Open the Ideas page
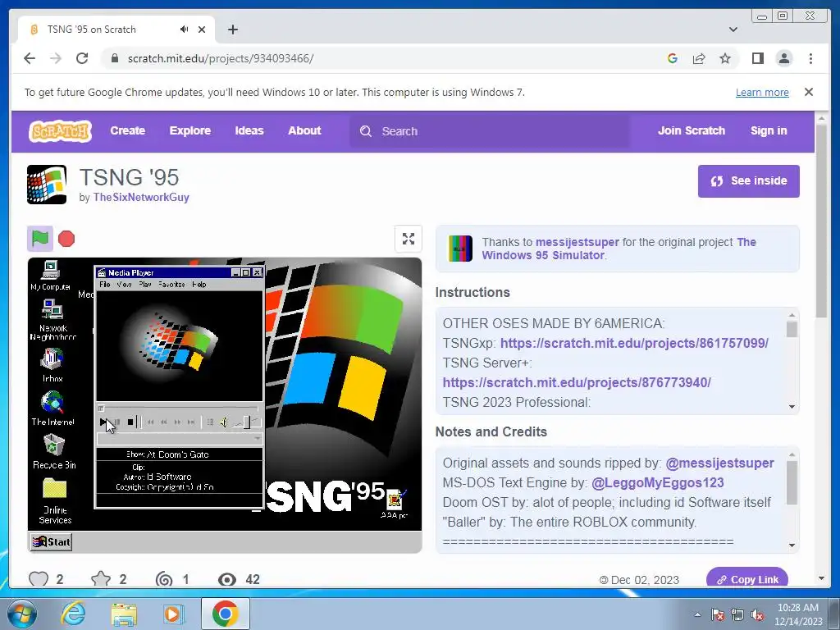The width and height of the screenshot is (840, 630). [249, 130]
